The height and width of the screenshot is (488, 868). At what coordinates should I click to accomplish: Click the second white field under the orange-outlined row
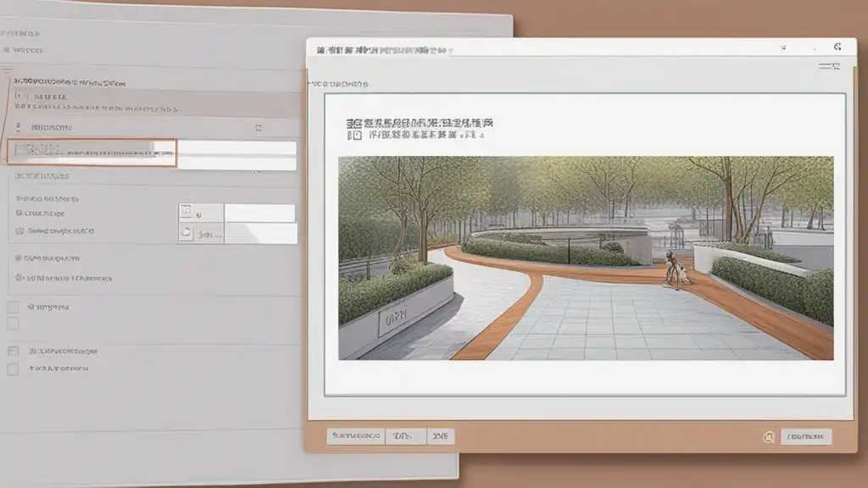click(x=237, y=164)
